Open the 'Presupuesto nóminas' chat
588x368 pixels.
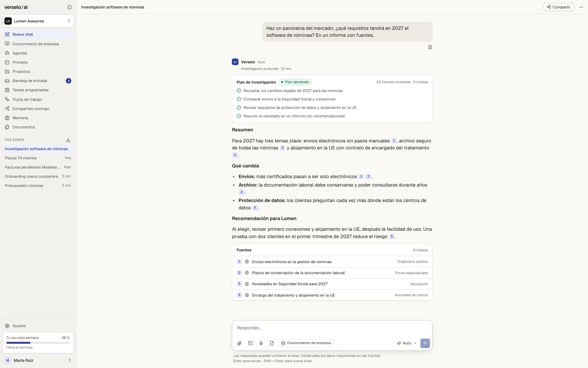click(x=38, y=185)
